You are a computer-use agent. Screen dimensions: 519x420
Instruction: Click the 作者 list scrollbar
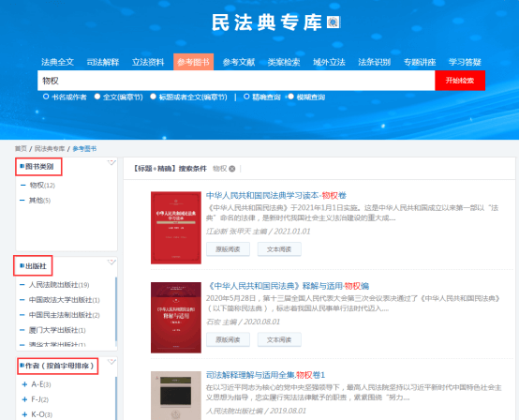pyautogui.click(x=116, y=398)
